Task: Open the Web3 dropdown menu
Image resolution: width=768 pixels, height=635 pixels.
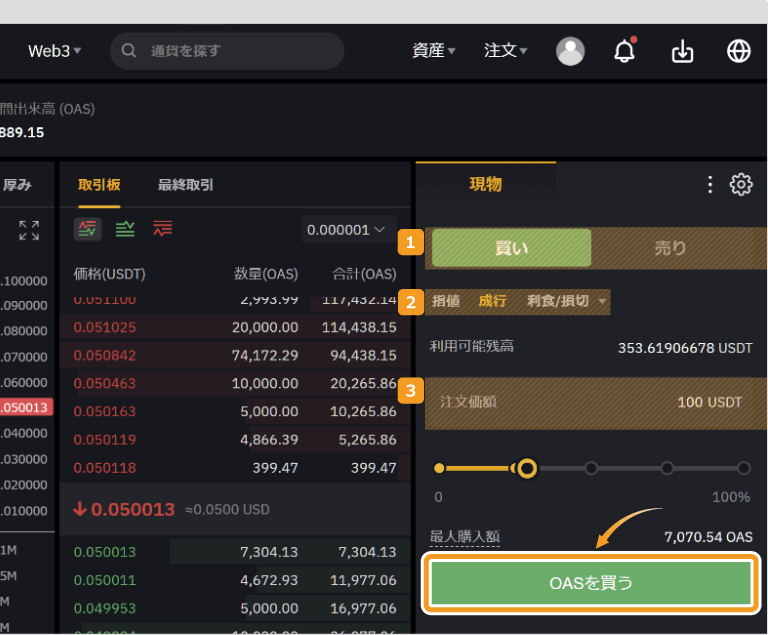Action: 54,51
